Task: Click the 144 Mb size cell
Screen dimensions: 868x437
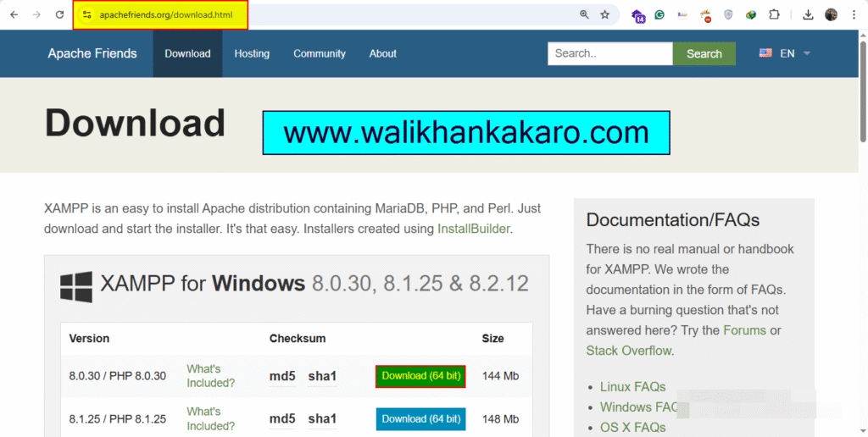Action: pyautogui.click(x=500, y=376)
